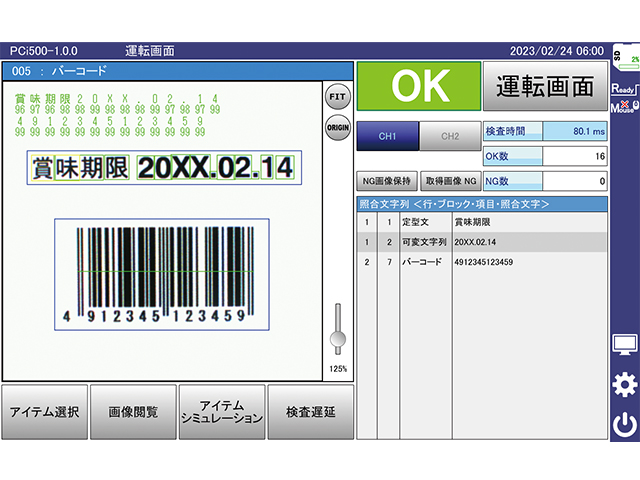This screenshot has width=640, height=480.
Task: Click the 運転画面 button
Action: (545, 86)
